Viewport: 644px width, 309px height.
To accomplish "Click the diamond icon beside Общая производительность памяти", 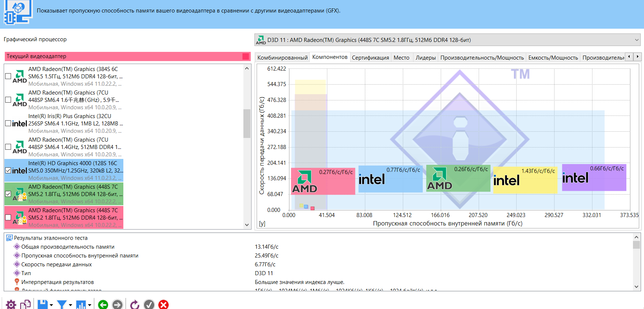I will coord(17,246).
